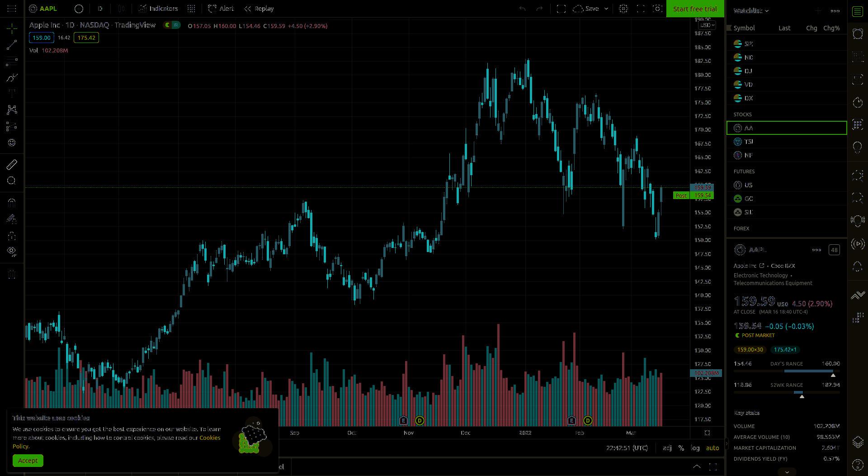Sort the watchlist by the Last column
The width and height of the screenshot is (868, 476).
click(x=784, y=28)
